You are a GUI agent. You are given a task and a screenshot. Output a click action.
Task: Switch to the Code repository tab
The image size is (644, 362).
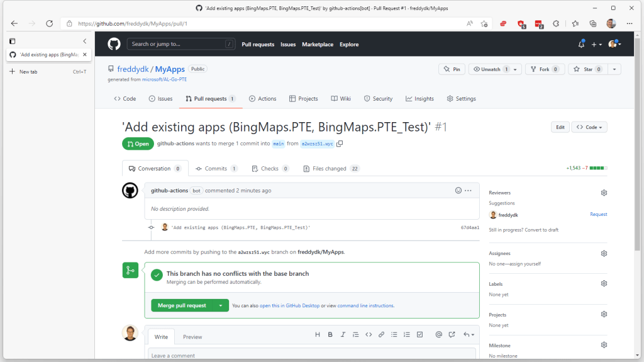(x=125, y=99)
